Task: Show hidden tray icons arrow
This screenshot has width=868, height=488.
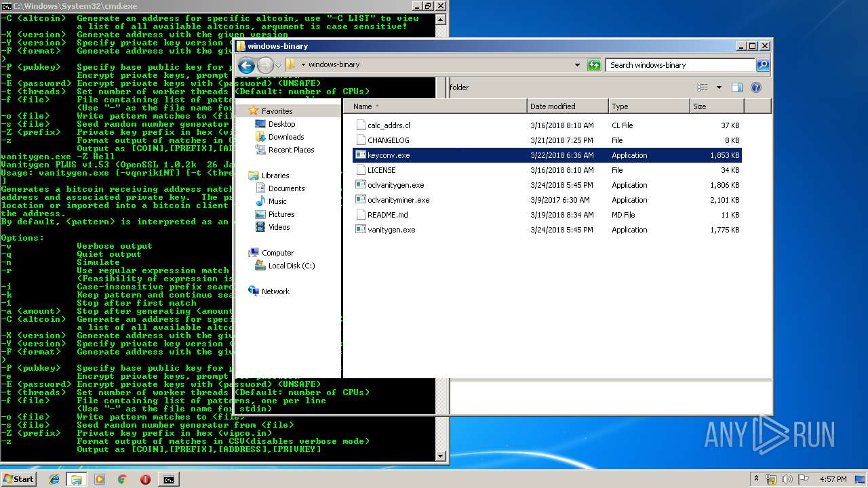Action: (x=757, y=479)
